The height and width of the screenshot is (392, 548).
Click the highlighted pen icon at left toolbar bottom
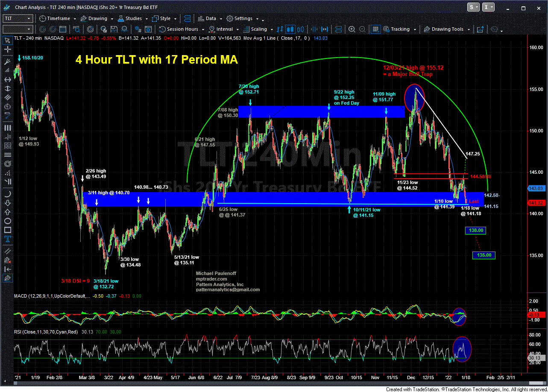click(7, 278)
